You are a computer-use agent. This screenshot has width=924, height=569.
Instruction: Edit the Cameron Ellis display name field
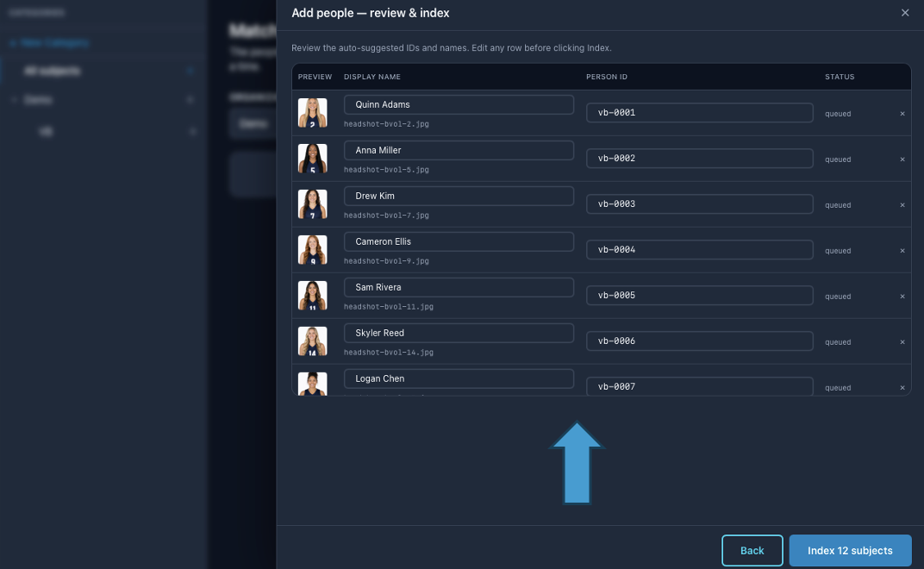click(459, 241)
